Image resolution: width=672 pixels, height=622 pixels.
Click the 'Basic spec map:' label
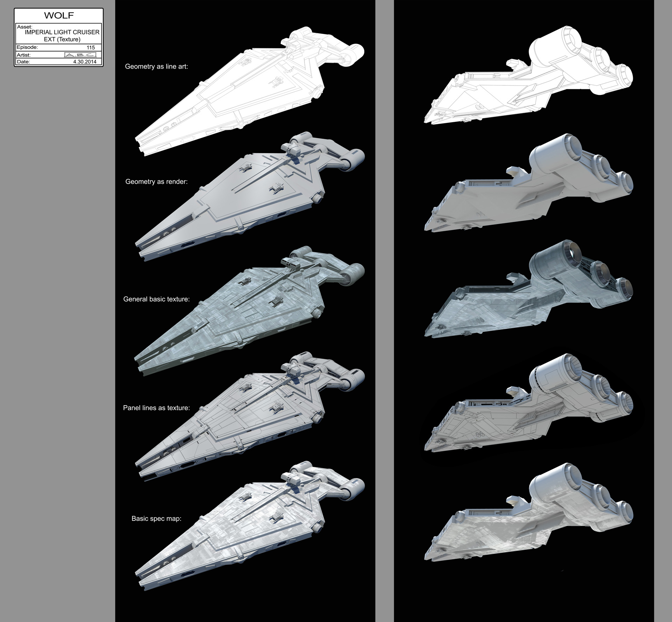156,518
